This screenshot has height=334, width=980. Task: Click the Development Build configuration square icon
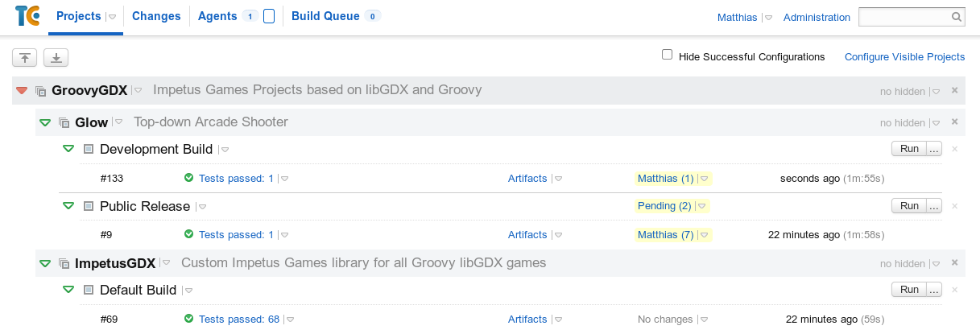(x=89, y=149)
